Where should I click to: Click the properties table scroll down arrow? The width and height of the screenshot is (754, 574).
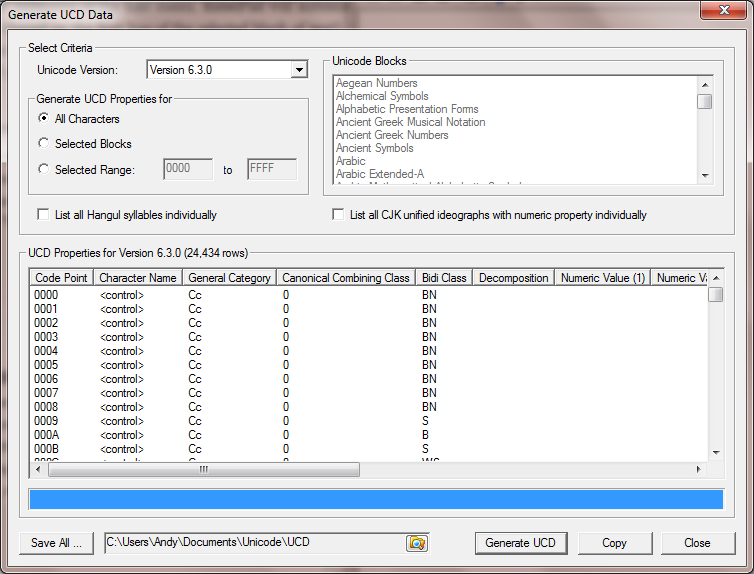(x=716, y=452)
